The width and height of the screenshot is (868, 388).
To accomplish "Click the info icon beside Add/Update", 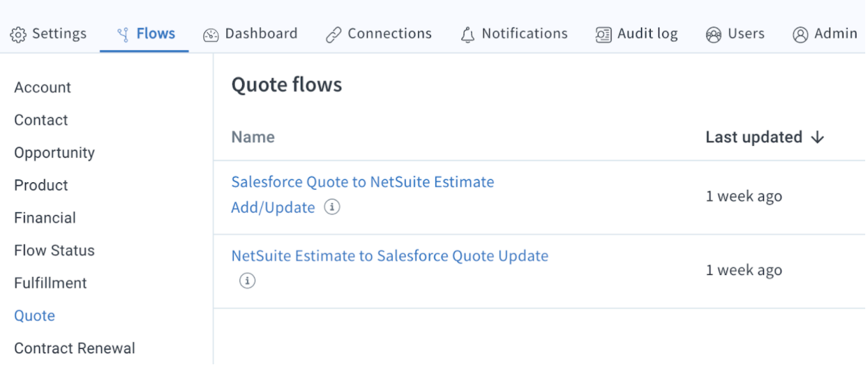I will pos(332,207).
